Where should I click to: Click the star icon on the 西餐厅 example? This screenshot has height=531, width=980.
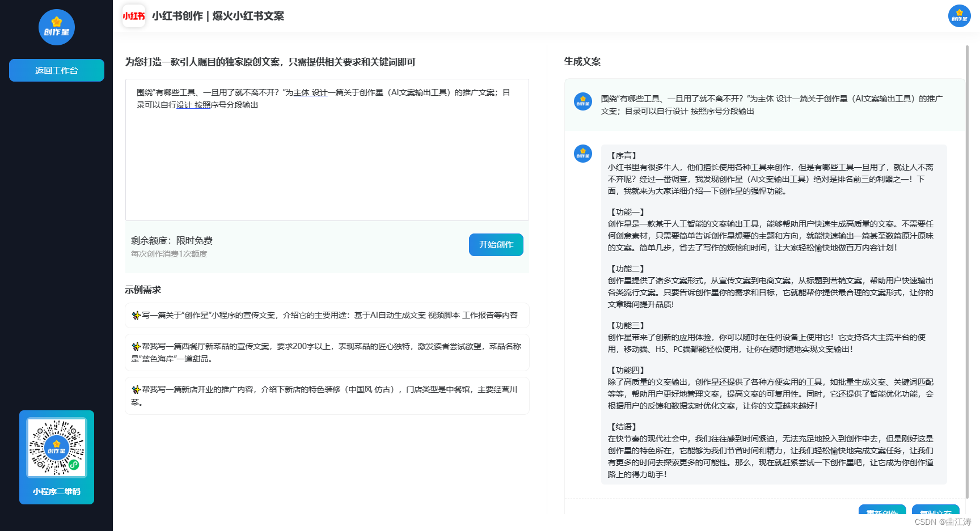(x=136, y=347)
